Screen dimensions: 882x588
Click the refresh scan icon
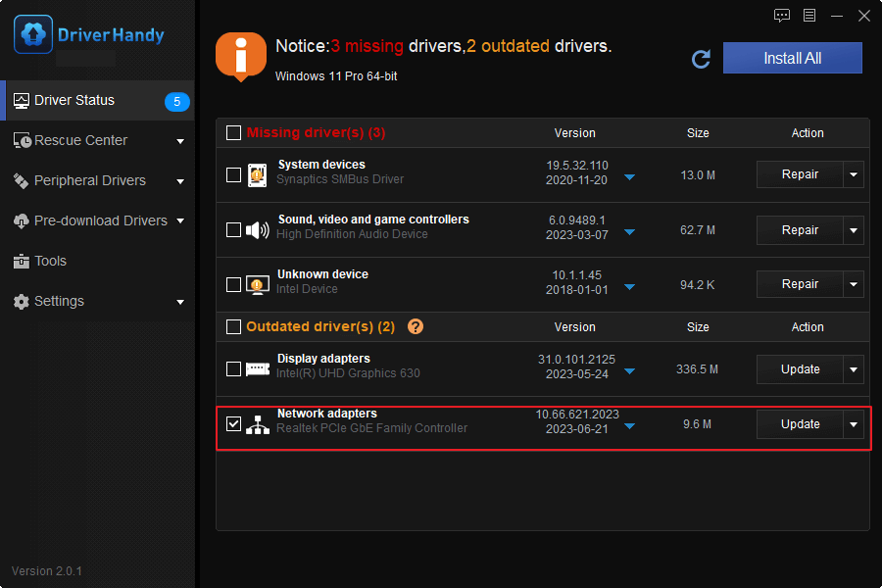click(x=701, y=59)
